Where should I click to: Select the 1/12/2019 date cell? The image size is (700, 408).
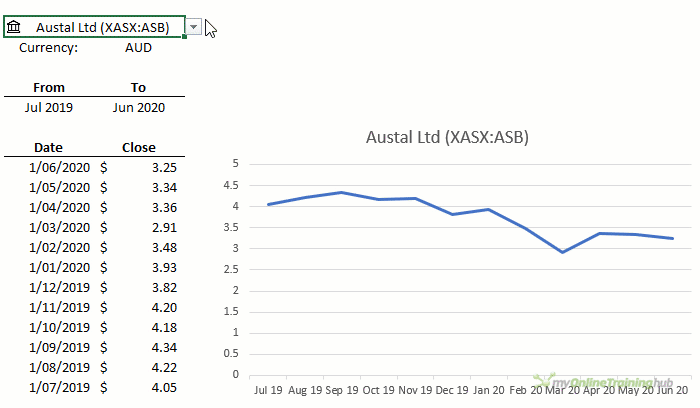[59, 287]
